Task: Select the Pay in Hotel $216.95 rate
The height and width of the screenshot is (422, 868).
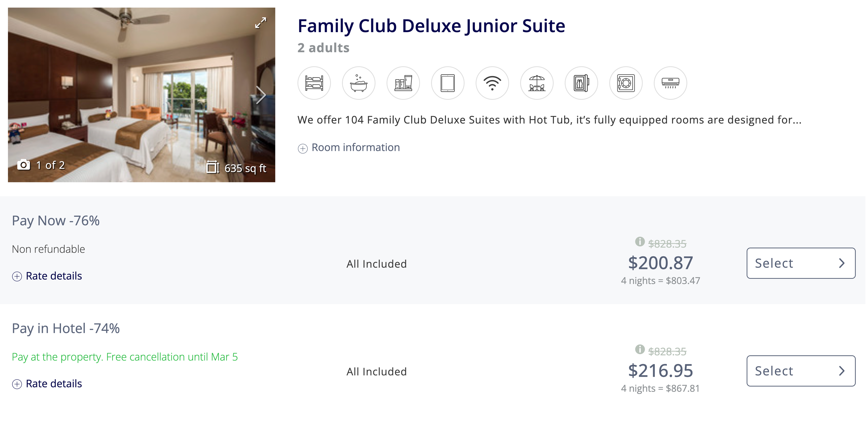Action: click(x=801, y=371)
